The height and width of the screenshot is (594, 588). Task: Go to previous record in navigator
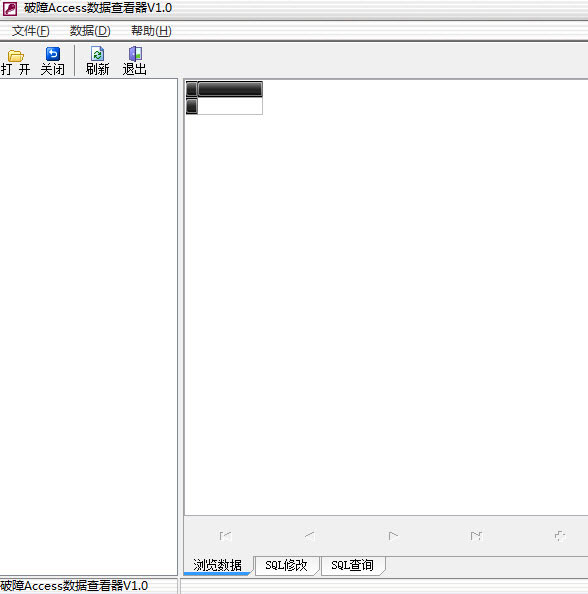pyautogui.click(x=310, y=535)
